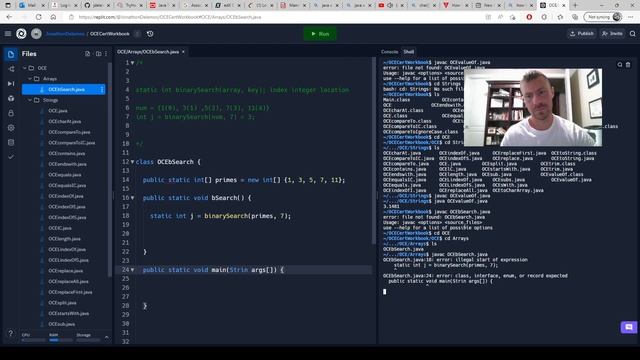Open the Unit tests checkmark sidebar icon
Viewport: 640px width, 360px height.
pyautogui.click(x=11, y=157)
